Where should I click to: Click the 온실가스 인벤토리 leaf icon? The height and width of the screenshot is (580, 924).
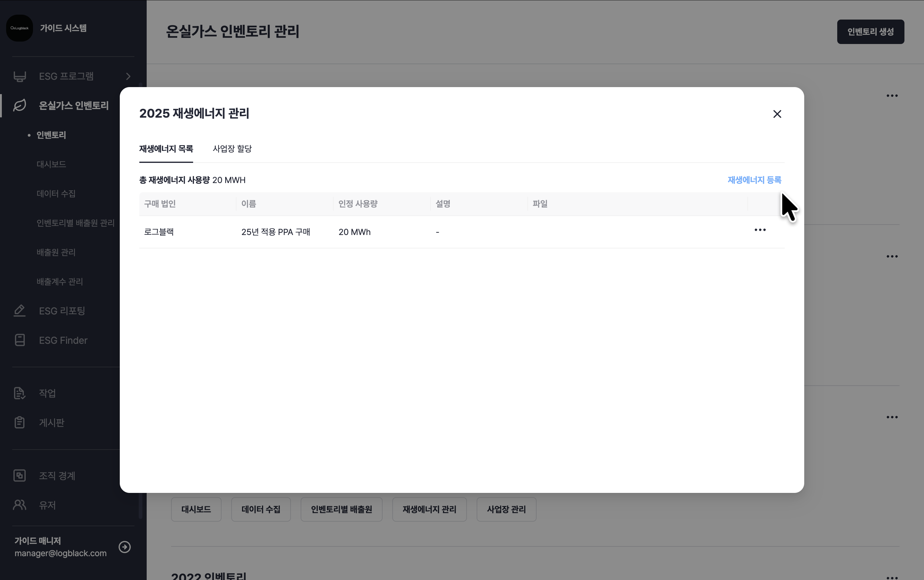coord(20,105)
